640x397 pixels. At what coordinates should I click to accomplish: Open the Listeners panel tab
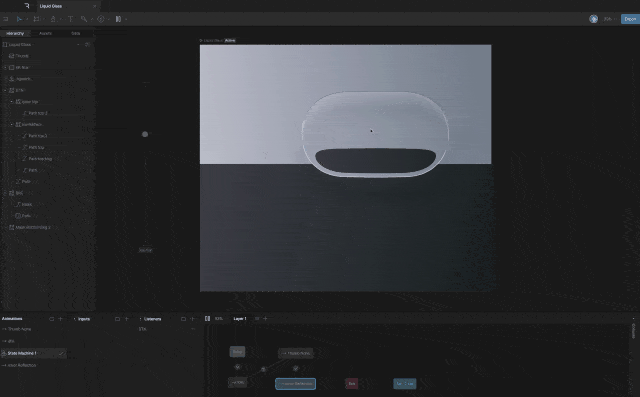pos(153,319)
